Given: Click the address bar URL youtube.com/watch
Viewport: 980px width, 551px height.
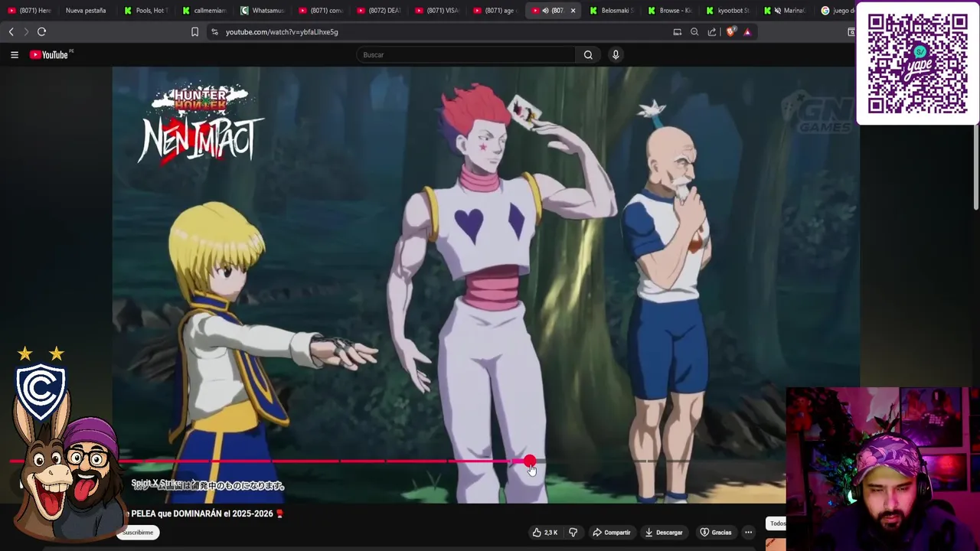Looking at the screenshot, I should tap(282, 31).
